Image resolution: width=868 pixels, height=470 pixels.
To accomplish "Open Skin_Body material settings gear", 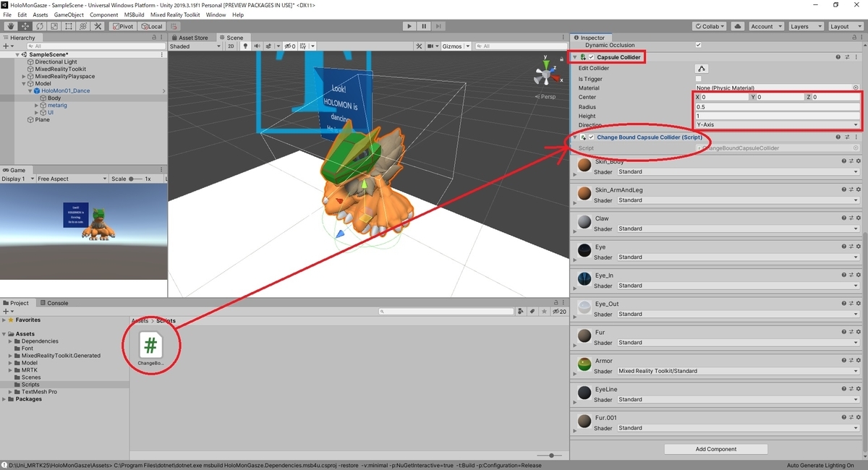I will coord(858,161).
